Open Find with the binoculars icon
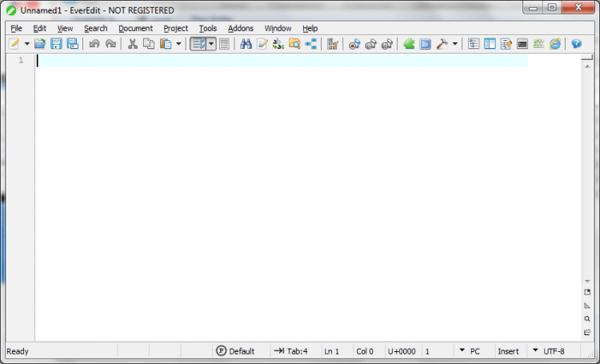Viewport: 600px width, 364px height. coord(246,44)
